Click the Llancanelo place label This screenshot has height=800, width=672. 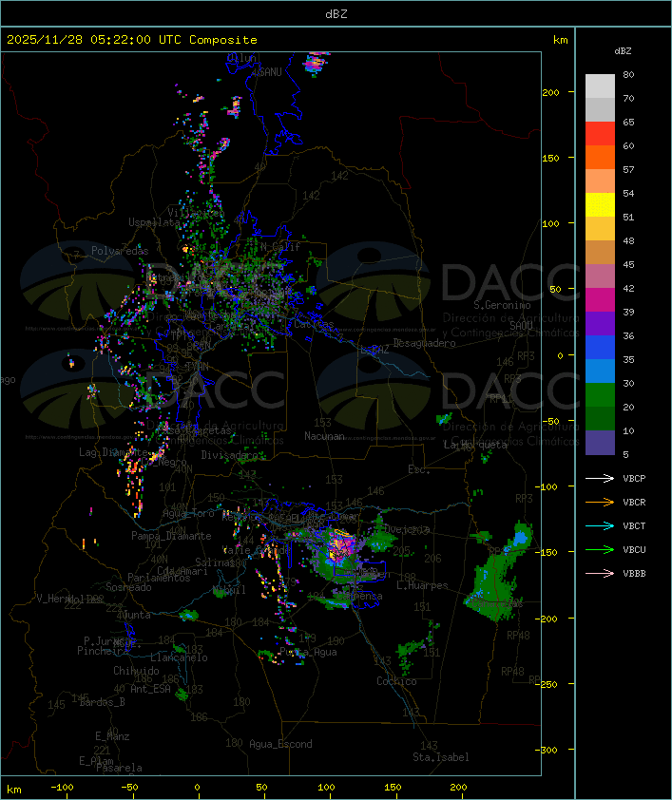[179, 657]
